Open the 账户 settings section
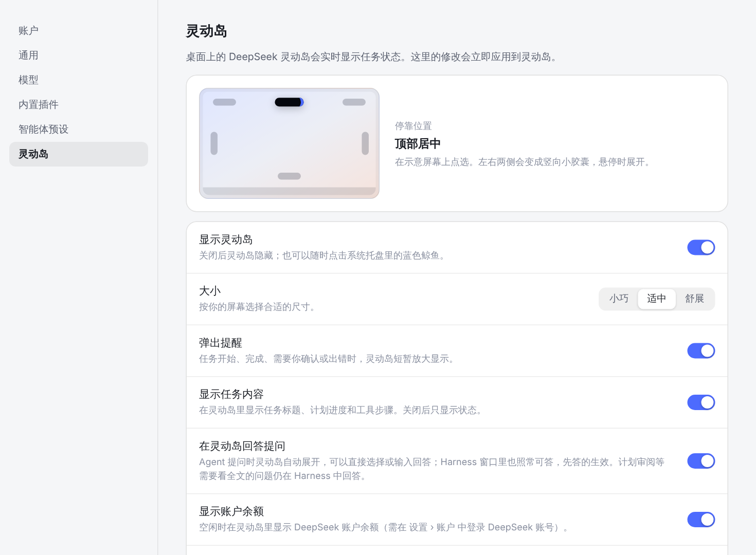 point(78,31)
